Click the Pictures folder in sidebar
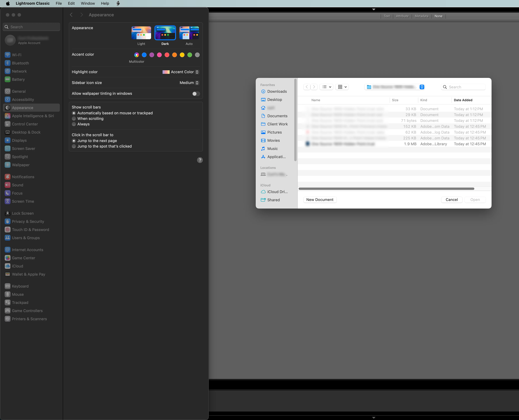 coord(274,132)
